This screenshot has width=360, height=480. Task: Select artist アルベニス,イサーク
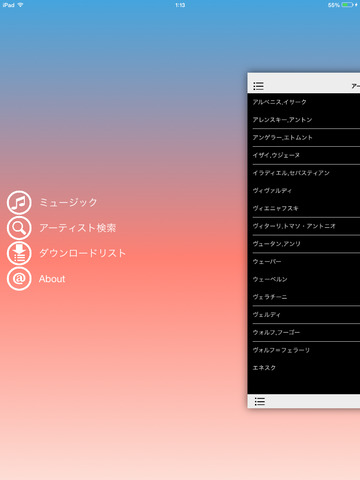(304, 102)
